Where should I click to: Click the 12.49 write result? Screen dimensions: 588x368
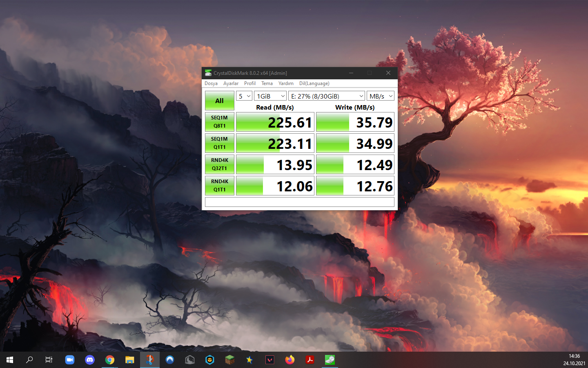click(x=355, y=164)
